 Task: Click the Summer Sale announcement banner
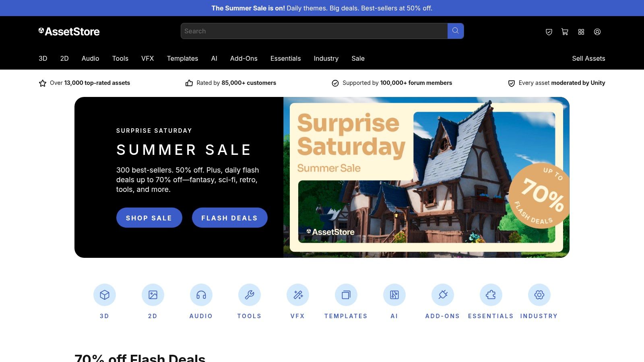click(322, 8)
